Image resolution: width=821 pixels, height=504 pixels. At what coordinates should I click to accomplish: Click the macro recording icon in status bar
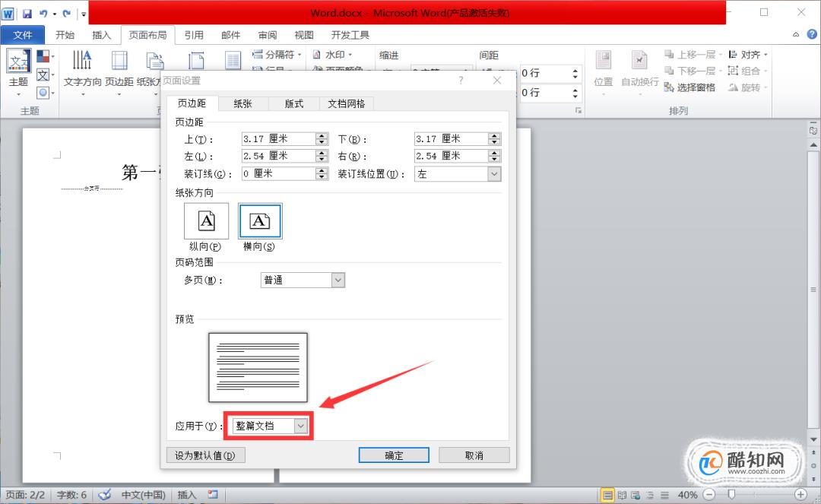coord(213,495)
